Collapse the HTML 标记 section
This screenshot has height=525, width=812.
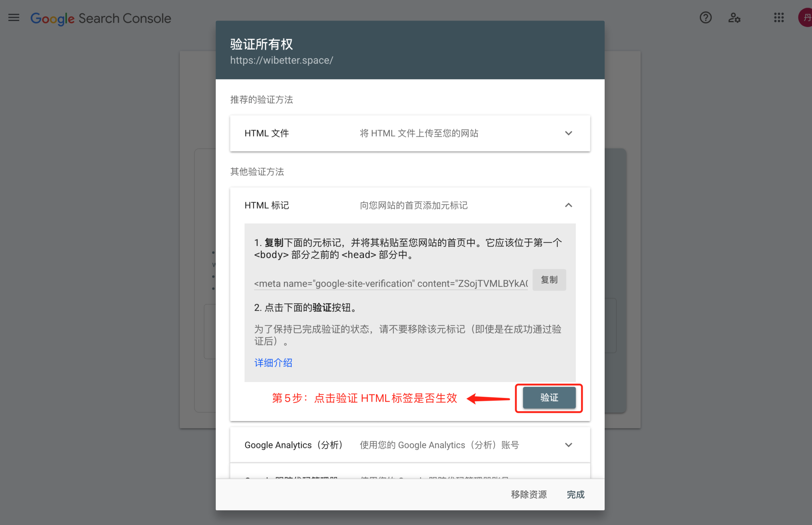coord(569,205)
